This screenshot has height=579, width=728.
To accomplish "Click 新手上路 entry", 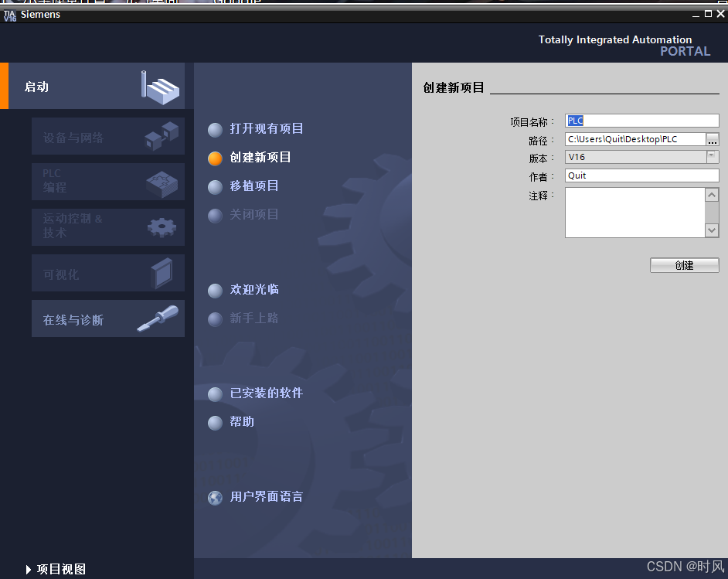I will (254, 318).
